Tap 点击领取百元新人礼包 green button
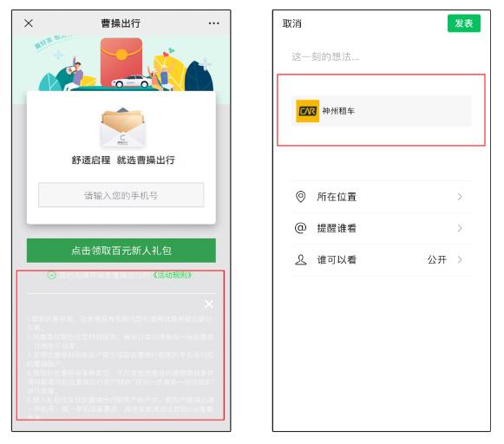This screenshot has width=504, height=444. pos(121,251)
